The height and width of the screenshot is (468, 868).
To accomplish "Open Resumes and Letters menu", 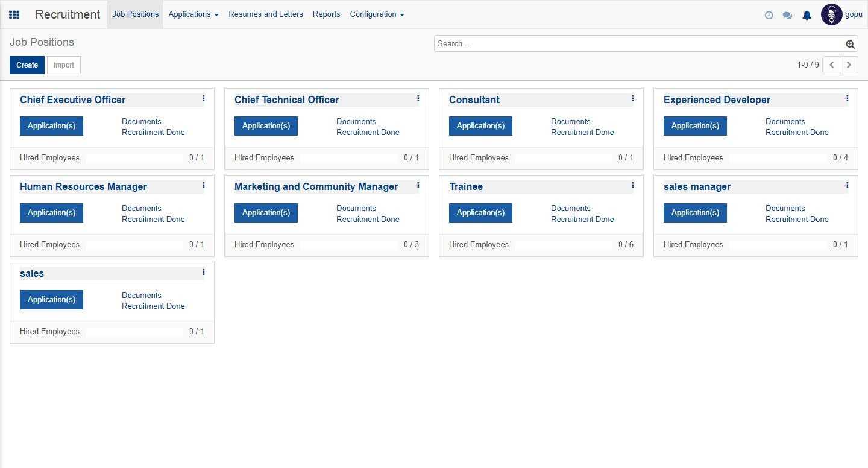I will pos(265,14).
